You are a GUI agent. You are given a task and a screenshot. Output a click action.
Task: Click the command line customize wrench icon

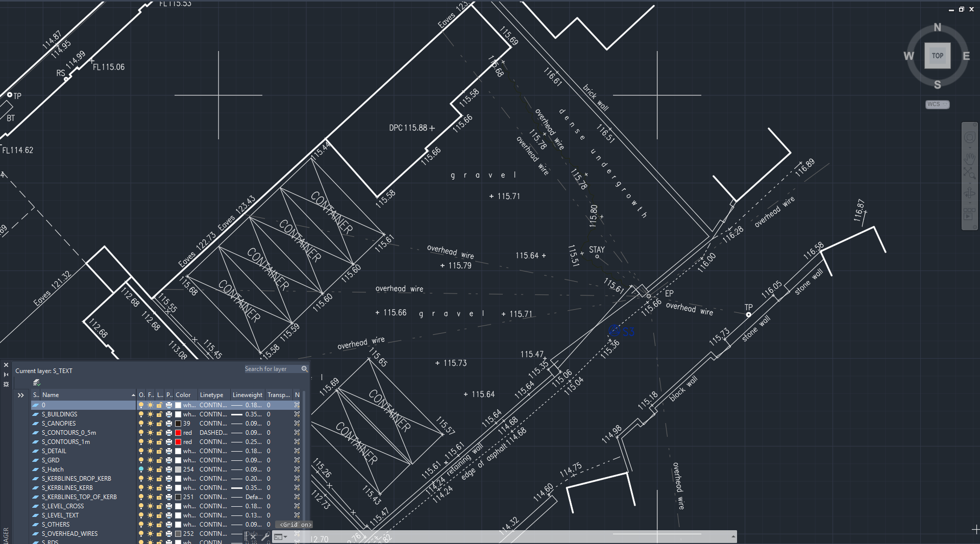(265, 537)
